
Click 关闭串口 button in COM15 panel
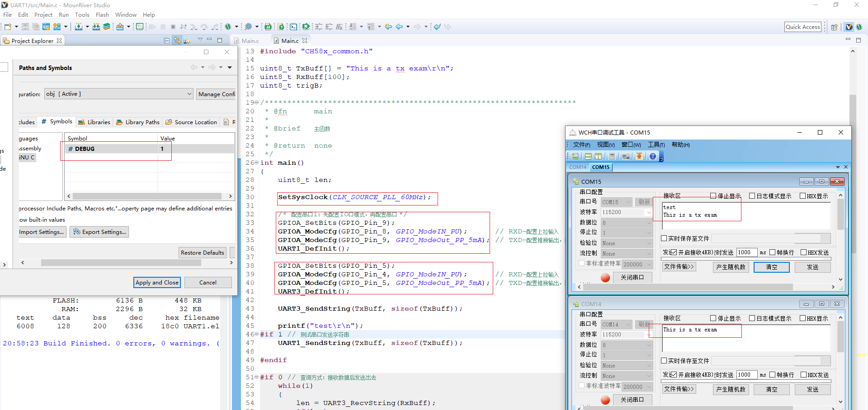point(632,277)
